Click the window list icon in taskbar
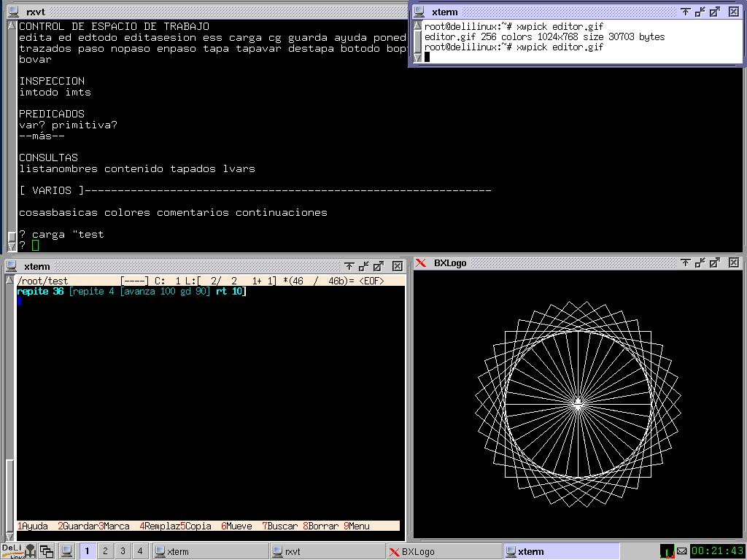The height and width of the screenshot is (560, 747). click(47, 551)
